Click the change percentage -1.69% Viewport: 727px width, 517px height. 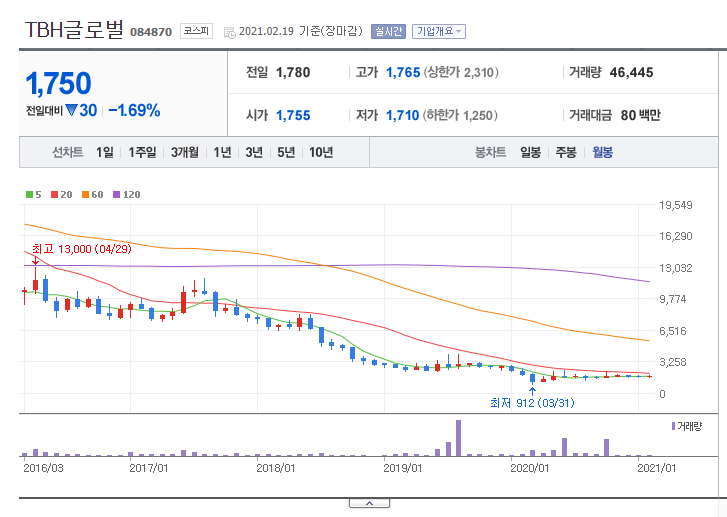pos(134,110)
